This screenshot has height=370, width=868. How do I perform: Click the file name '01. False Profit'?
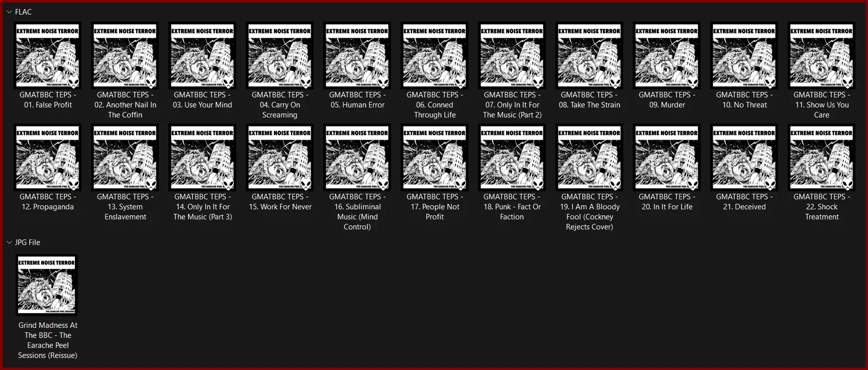point(48,100)
